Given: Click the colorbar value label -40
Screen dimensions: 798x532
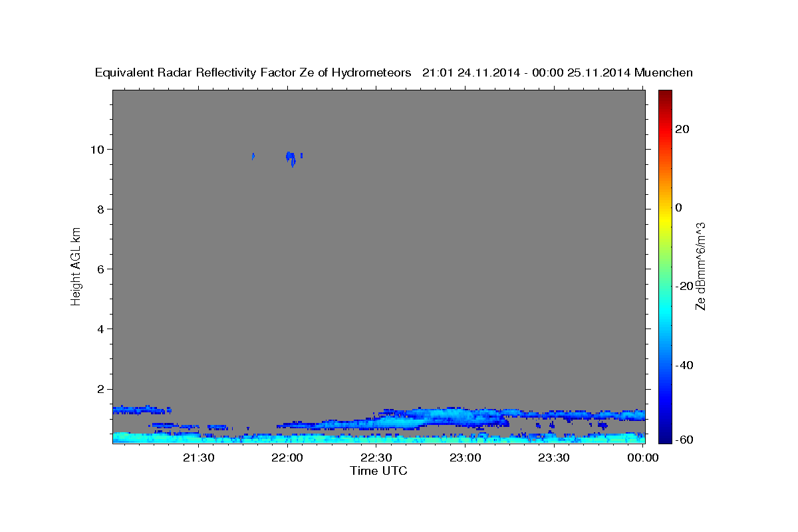Looking at the screenshot, I should tap(684, 365).
